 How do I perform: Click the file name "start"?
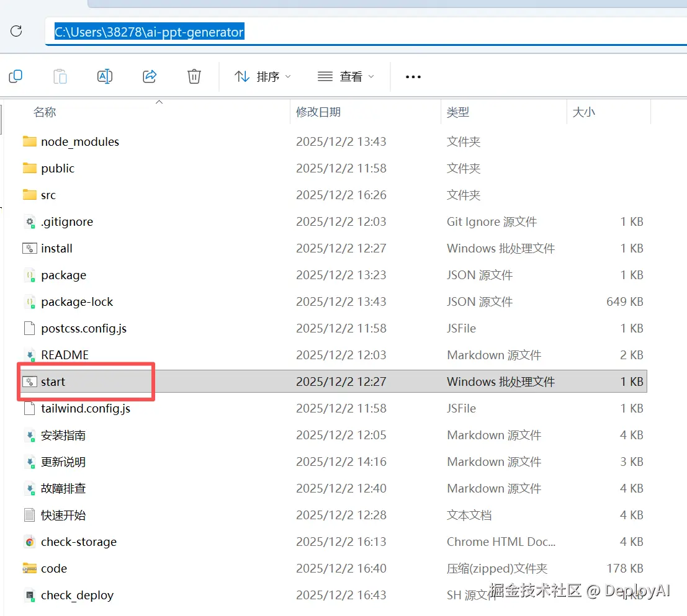pyautogui.click(x=53, y=382)
